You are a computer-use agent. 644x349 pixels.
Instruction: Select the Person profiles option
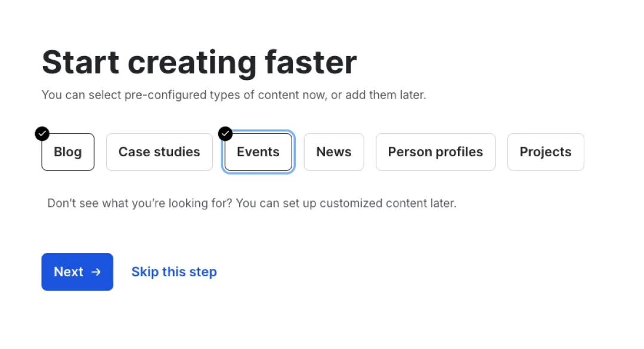pyautogui.click(x=435, y=152)
